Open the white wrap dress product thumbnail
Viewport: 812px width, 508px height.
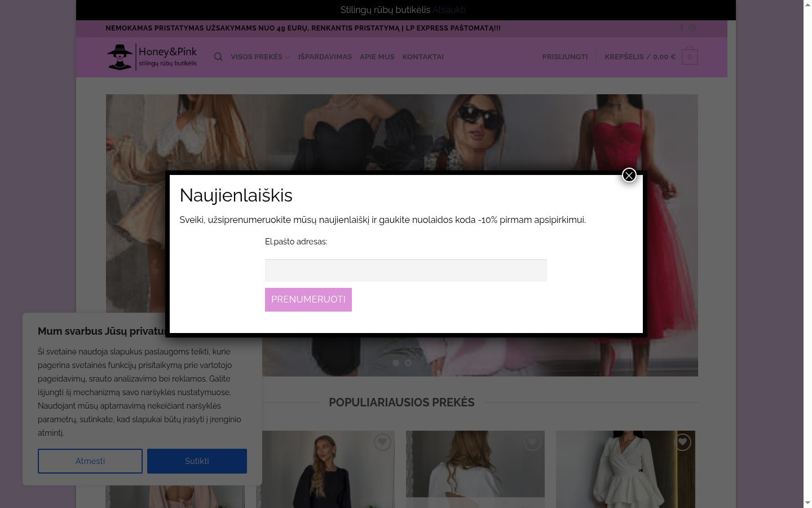point(625,470)
